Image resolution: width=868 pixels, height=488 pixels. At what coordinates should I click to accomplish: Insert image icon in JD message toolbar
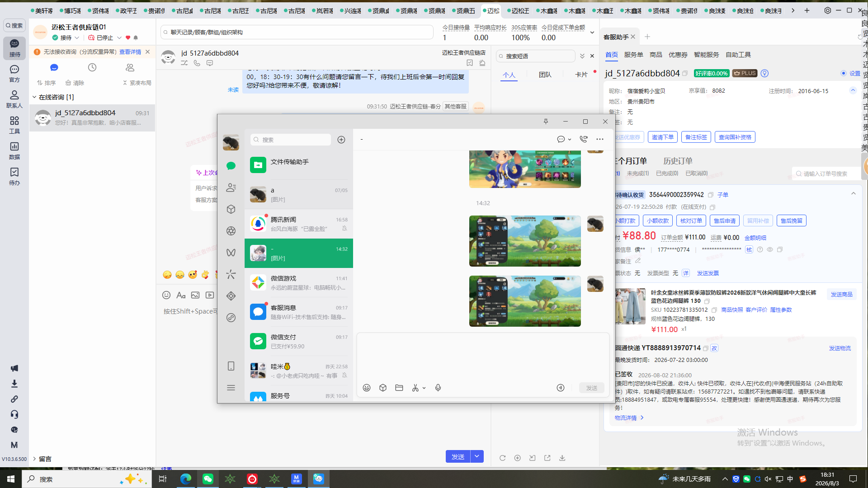pyautogui.click(x=195, y=295)
